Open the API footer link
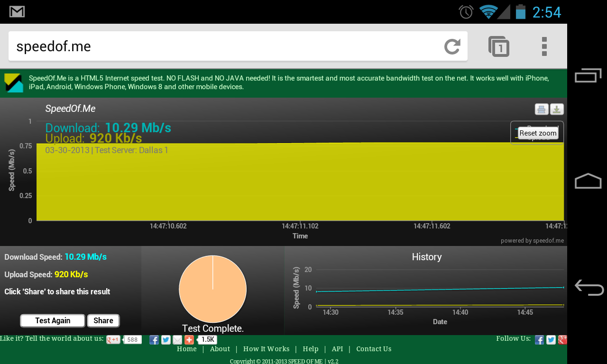This screenshot has height=364, width=607. click(337, 349)
